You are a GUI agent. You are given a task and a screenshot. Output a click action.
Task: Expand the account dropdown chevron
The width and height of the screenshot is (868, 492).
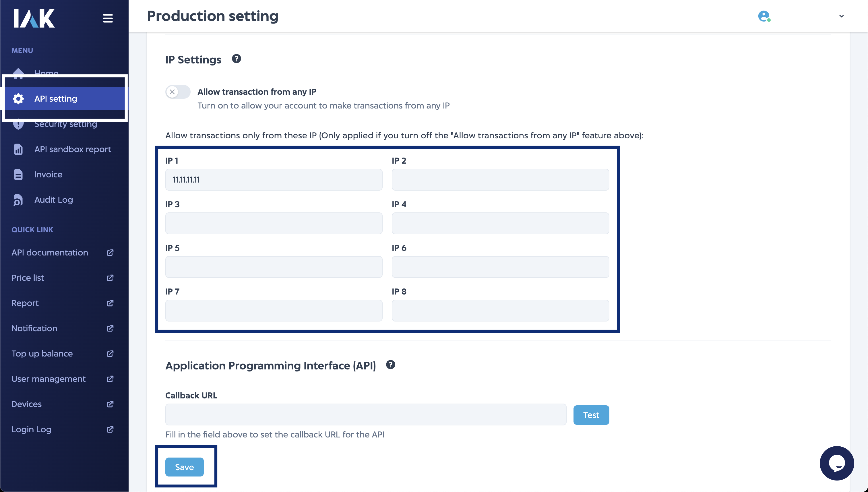point(841,16)
